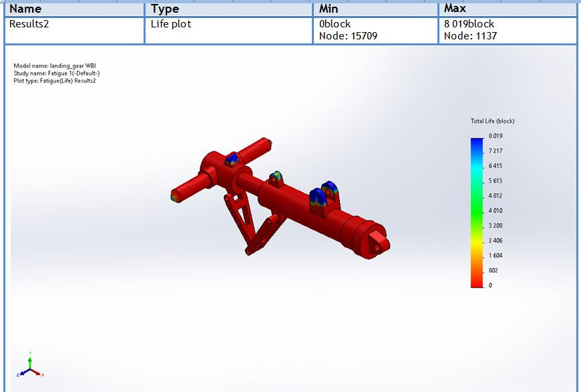Viewport: 581px width, 392px height.
Task: Click the Life plot cell under Type
Action: tap(171, 23)
